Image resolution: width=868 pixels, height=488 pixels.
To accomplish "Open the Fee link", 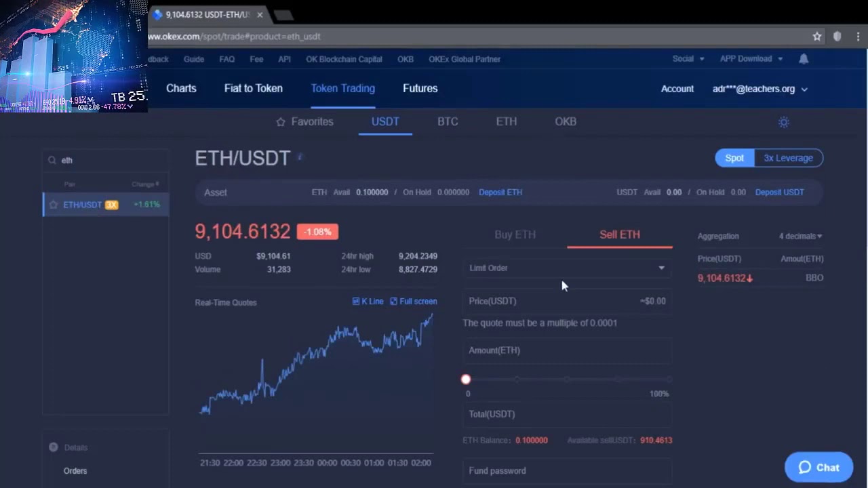I will pyautogui.click(x=256, y=59).
